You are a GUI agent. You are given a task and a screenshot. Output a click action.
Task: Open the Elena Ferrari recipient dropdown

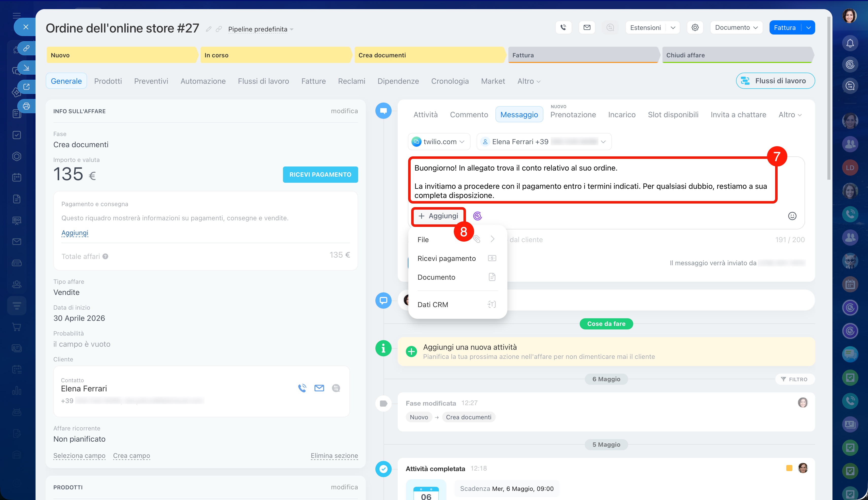(544, 142)
